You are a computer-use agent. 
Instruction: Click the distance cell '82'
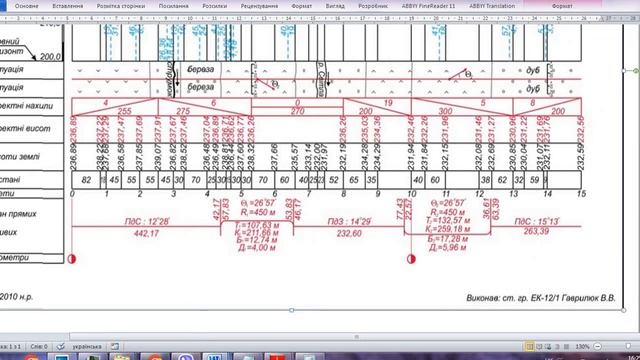coord(86,180)
